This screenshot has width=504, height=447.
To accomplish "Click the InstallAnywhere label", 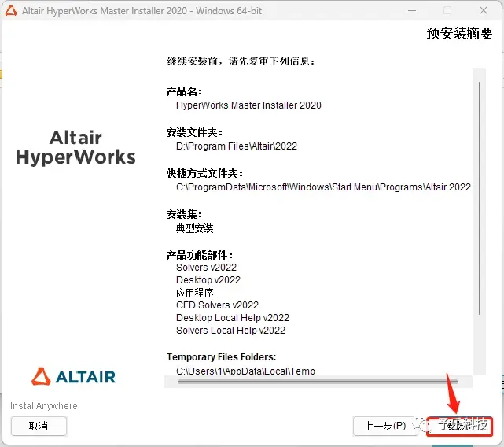I will (44, 406).
